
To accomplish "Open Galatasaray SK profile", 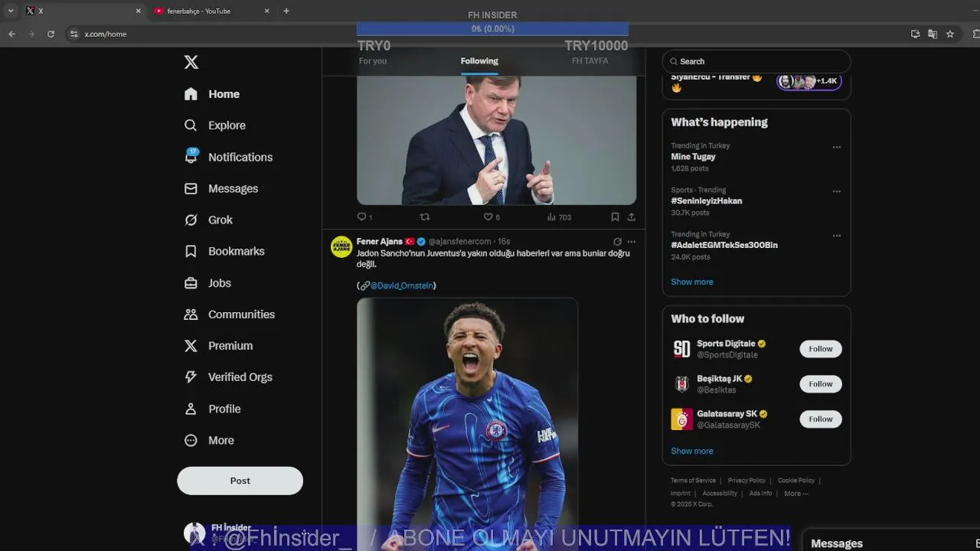I will click(727, 414).
